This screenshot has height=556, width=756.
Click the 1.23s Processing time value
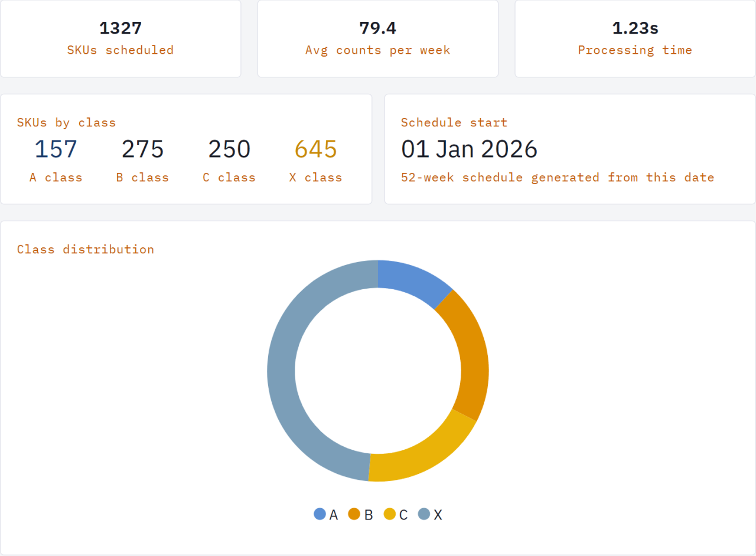pos(634,28)
